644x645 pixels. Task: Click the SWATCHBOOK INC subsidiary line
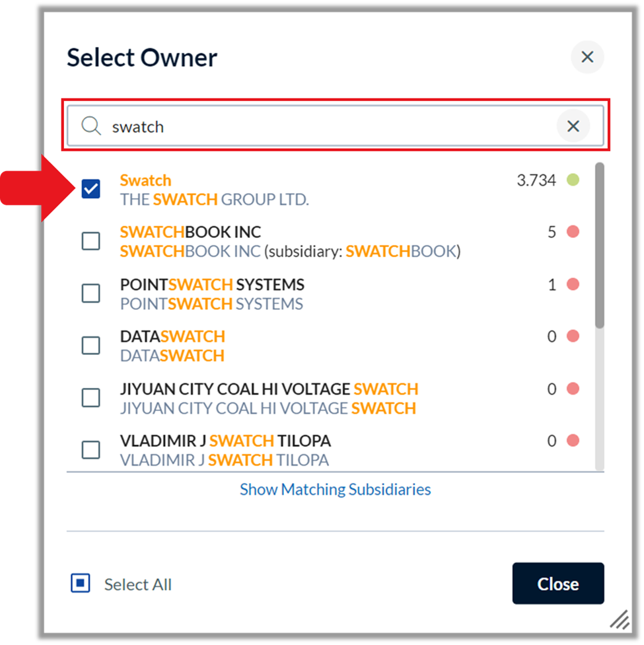pyautogui.click(x=291, y=251)
